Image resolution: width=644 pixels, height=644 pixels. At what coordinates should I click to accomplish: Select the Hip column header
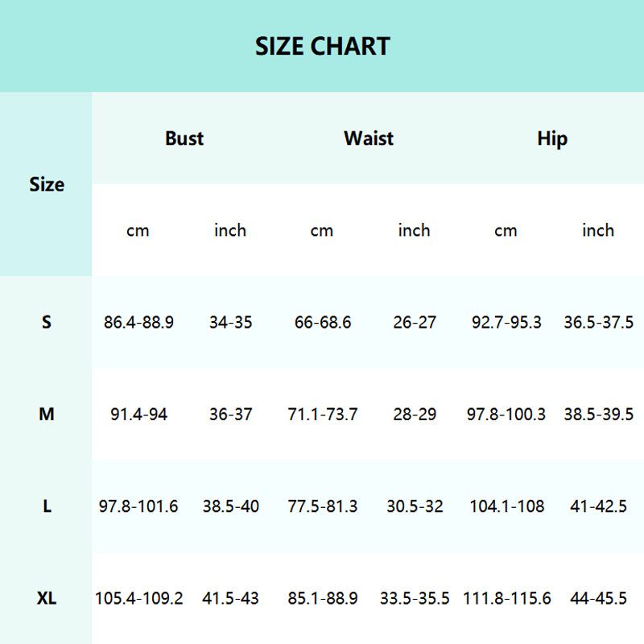[x=552, y=138]
